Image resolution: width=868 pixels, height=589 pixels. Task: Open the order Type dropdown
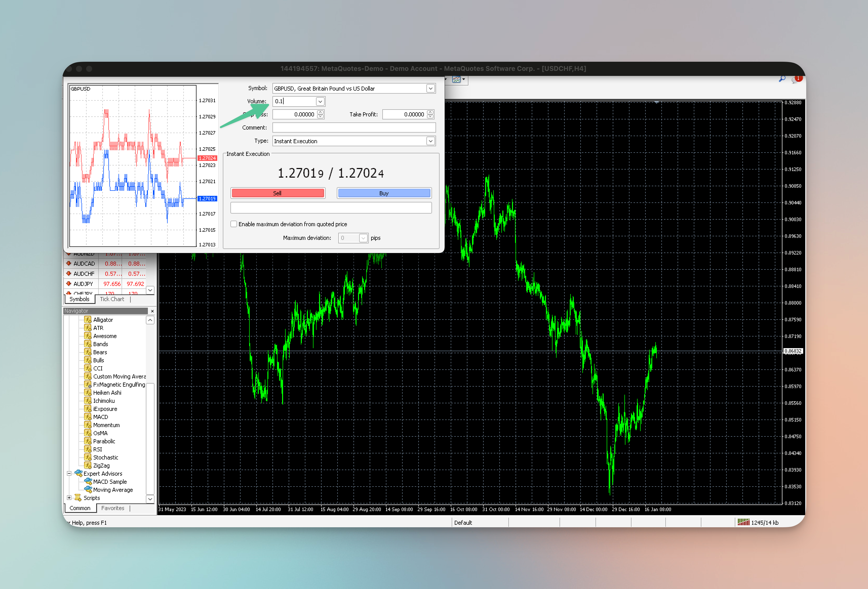pos(430,141)
